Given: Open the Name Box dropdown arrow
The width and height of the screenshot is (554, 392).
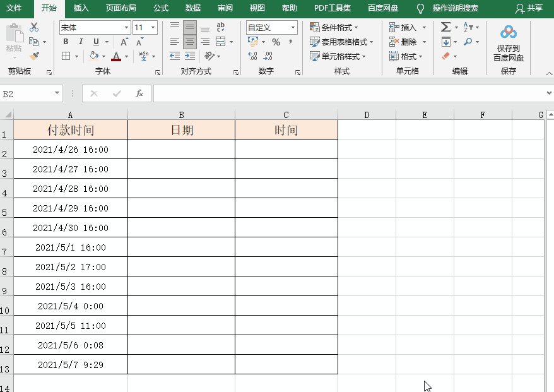Looking at the screenshot, I should coord(57,93).
